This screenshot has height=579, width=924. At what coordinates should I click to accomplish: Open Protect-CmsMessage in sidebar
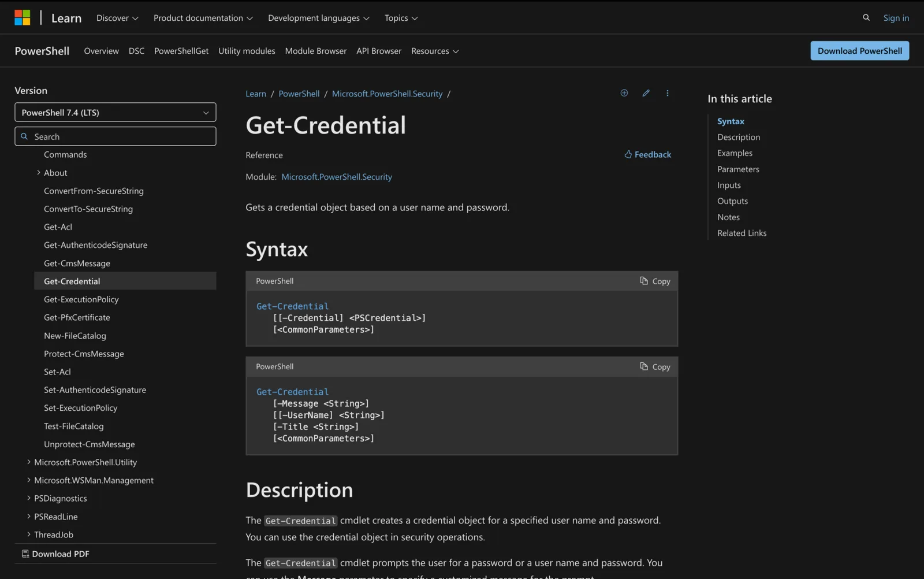pyautogui.click(x=84, y=354)
